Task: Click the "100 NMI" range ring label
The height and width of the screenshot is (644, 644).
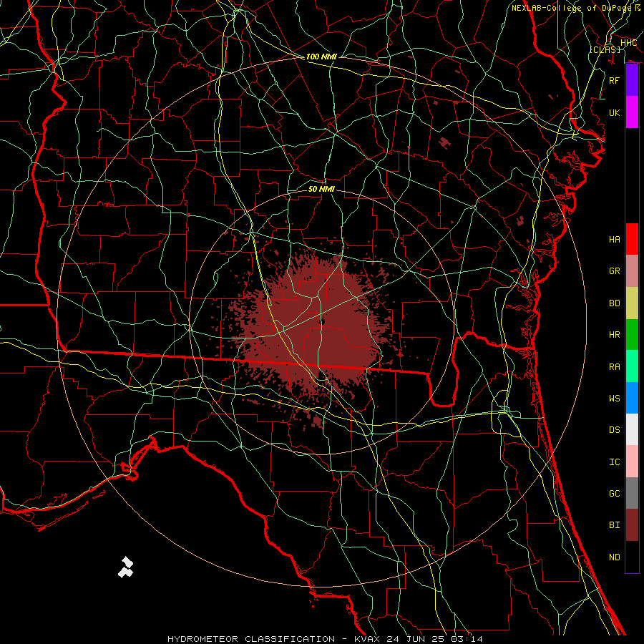Action: coord(321,57)
